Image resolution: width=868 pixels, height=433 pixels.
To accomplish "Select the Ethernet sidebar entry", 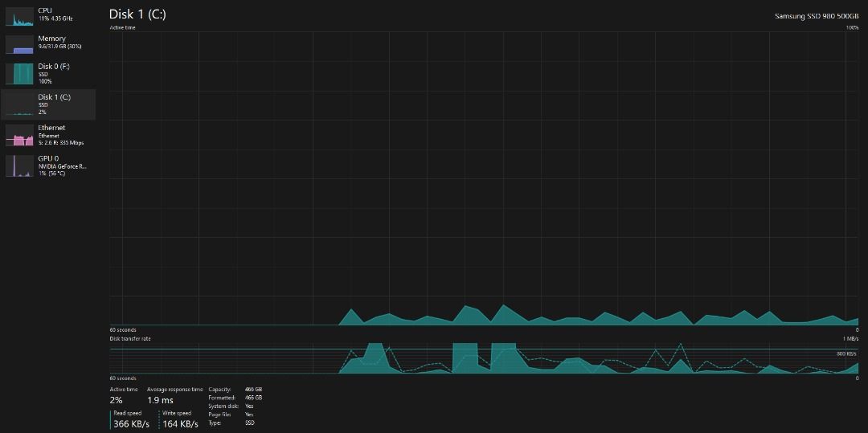I will [x=53, y=128].
